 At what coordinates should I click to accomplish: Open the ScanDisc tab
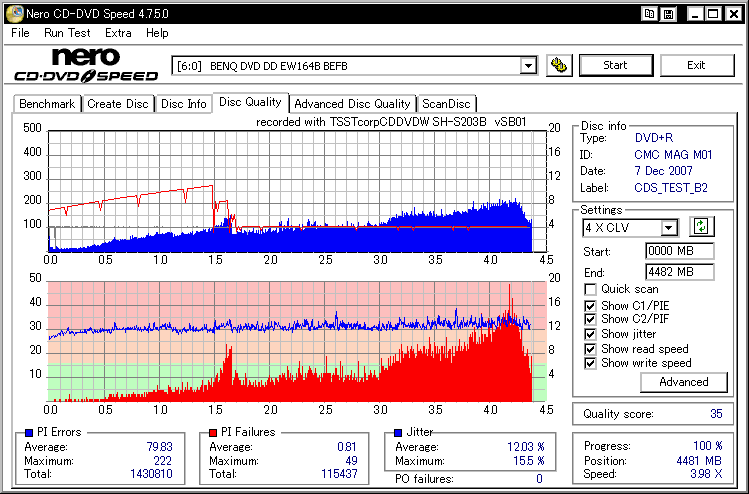[x=446, y=103]
